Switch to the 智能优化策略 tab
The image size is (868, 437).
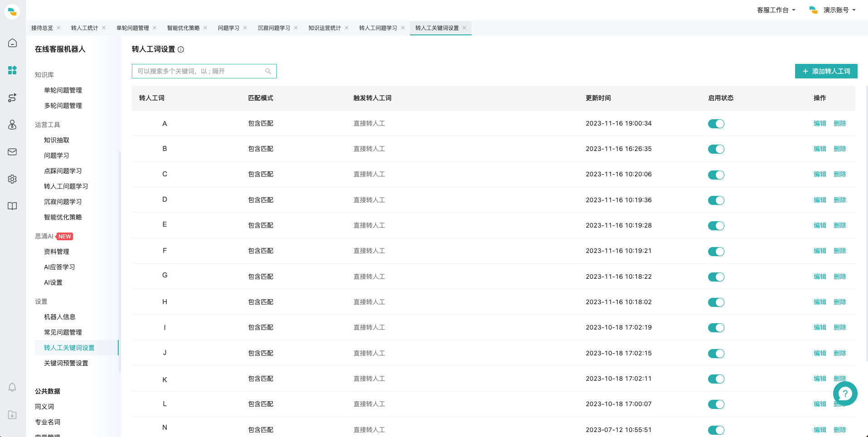(183, 28)
